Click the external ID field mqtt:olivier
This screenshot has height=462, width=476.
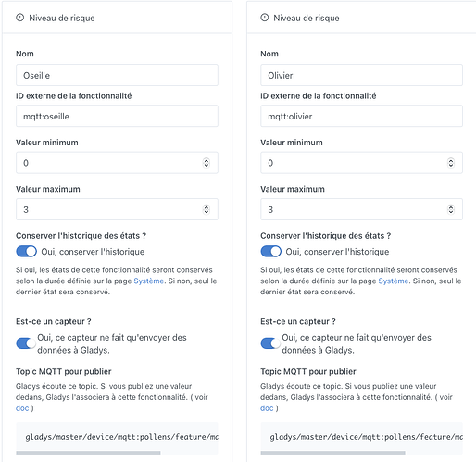click(x=361, y=116)
